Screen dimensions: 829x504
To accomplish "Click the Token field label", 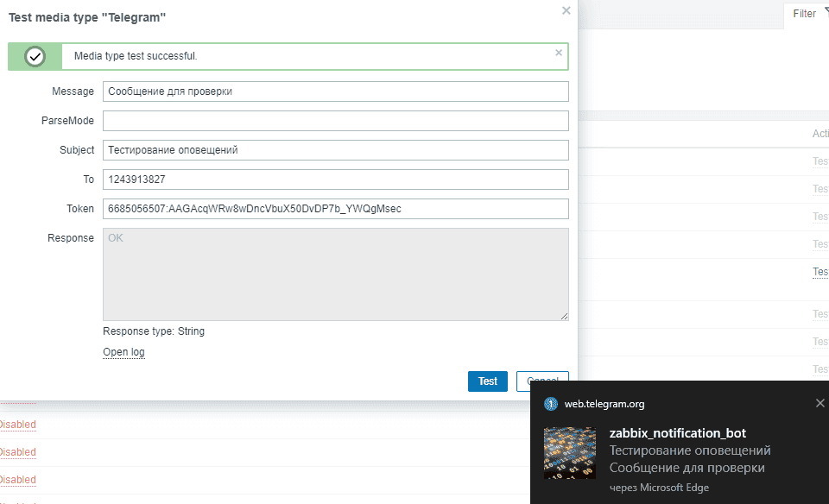I will pyautogui.click(x=80, y=209).
